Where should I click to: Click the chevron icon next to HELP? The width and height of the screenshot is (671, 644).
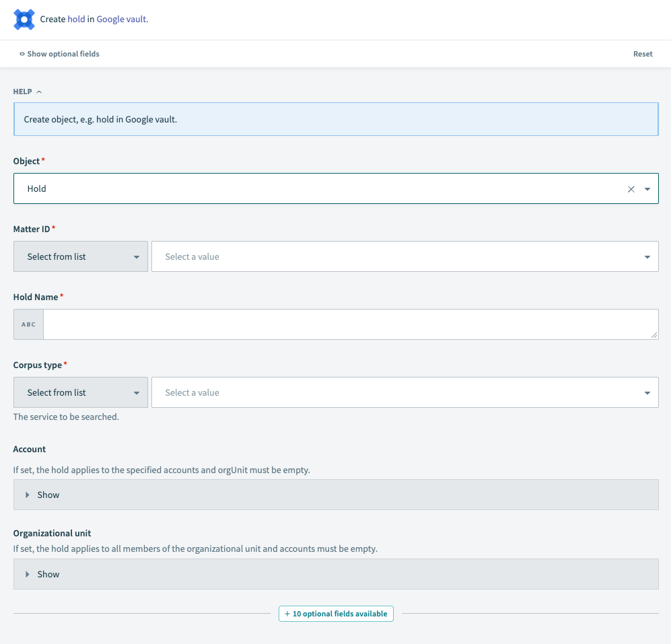click(x=38, y=92)
